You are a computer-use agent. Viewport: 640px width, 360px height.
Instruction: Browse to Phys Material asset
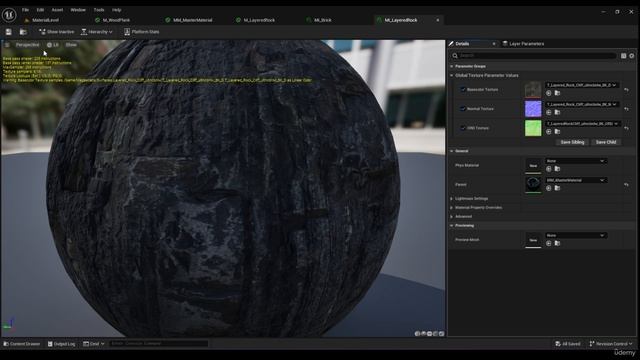[x=557, y=169]
